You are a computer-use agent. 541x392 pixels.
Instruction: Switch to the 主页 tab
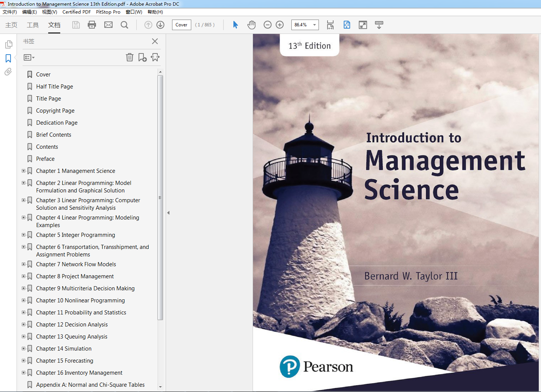pyautogui.click(x=11, y=25)
